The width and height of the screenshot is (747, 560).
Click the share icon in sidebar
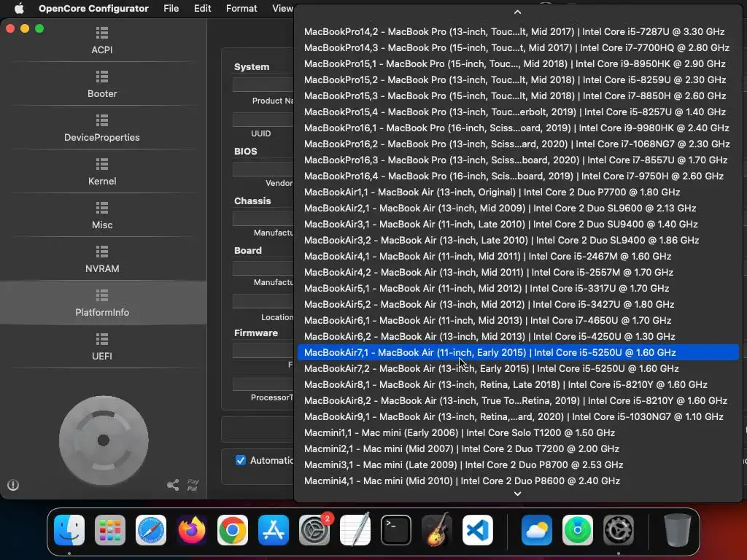(x=173, y=485)
